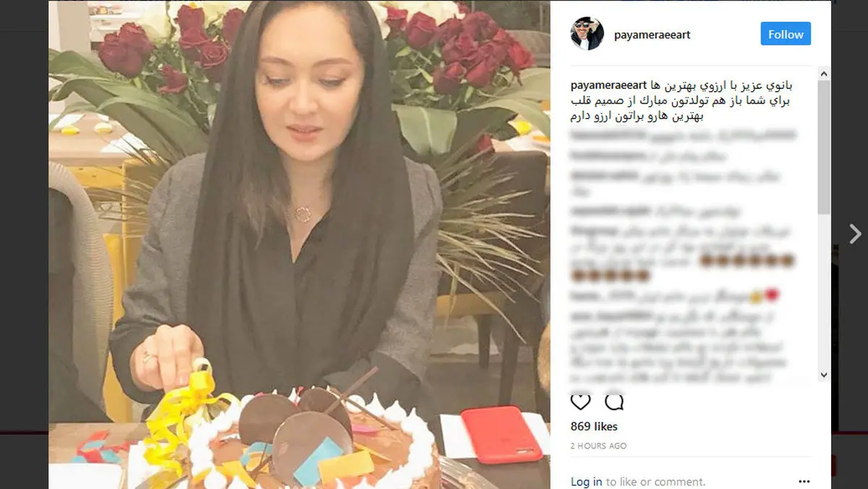This screenshot has height=489, width=868.
Task: Click the Follow button
Action: point(786,34)
